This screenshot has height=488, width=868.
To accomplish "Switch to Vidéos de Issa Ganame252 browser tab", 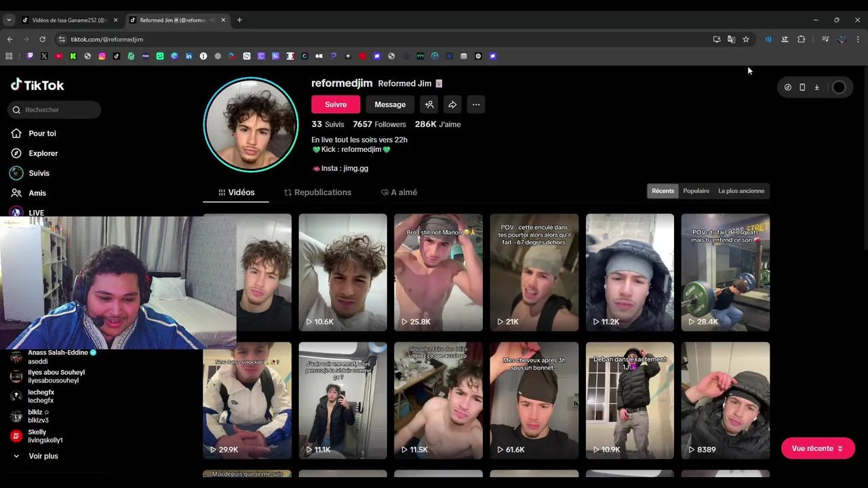I will (70, 20).
